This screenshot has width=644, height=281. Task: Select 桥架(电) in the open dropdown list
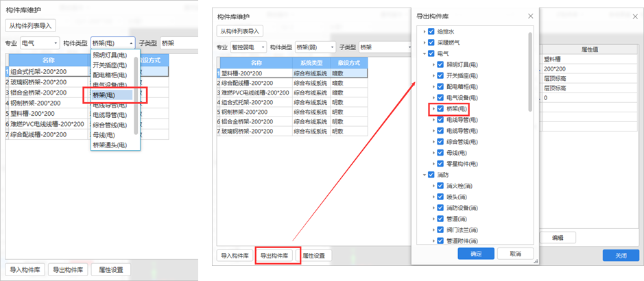click(x=110, y=95)
